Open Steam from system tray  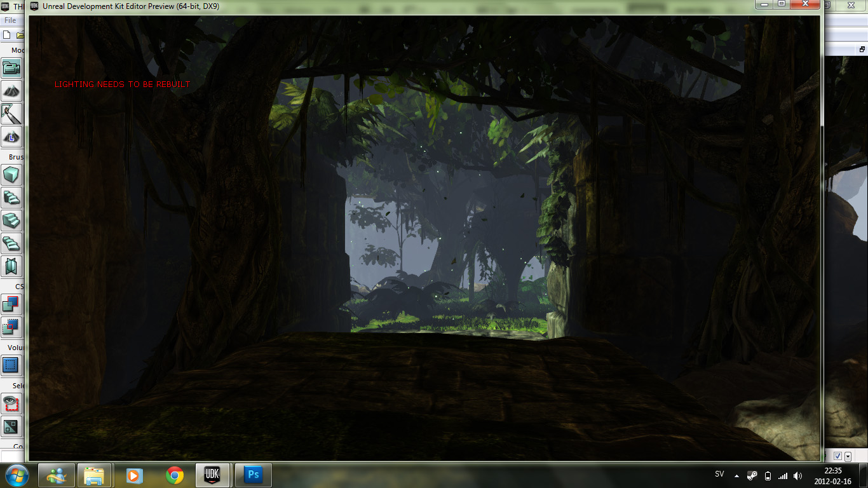(x=752, y=475)
